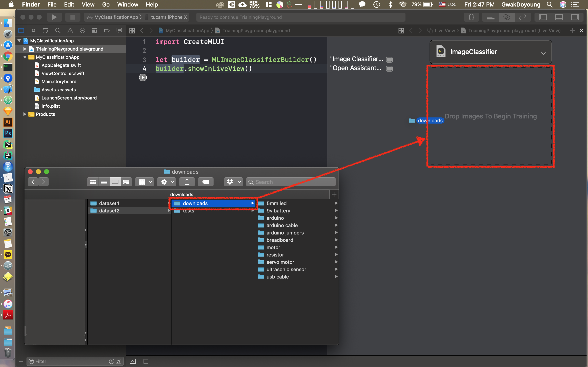Click the Finder back navigation button
The height and width of the screenshot is (367, 588).
pyautogui.click(x=33, y=182)
